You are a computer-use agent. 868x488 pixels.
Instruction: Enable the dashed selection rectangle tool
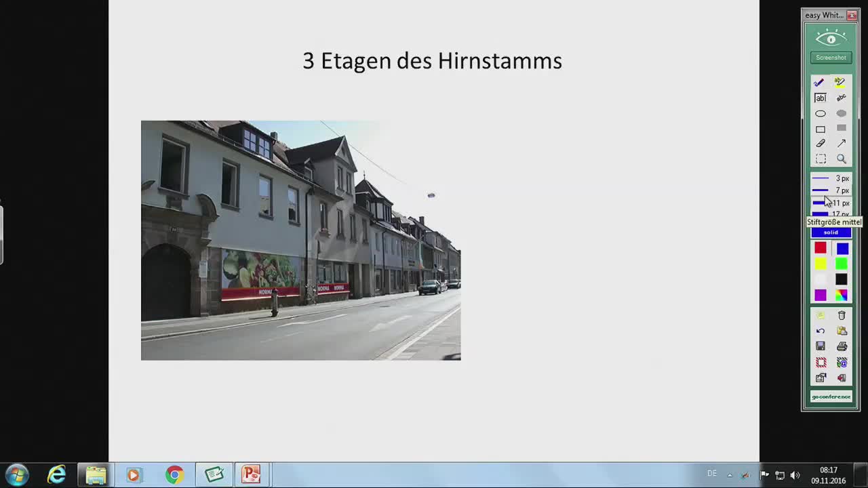pos(821,158)
